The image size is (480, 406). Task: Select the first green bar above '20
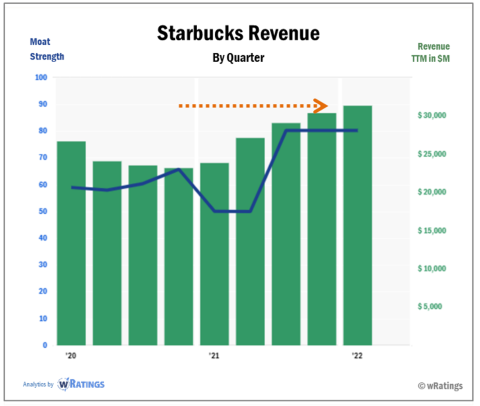tap(71, 243)
